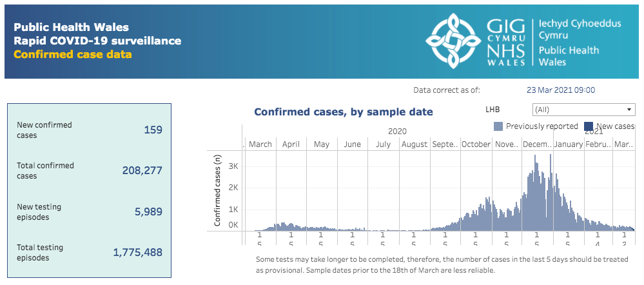The width and height of the screenshot is (644, 285).
Task: Click the Total confirmed cases figure 208,277
Action: pyautogui.click(x=142, y=170)
